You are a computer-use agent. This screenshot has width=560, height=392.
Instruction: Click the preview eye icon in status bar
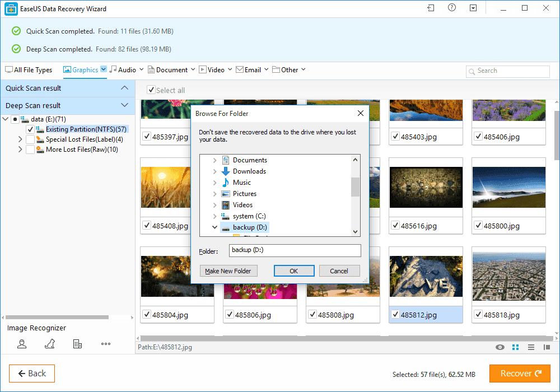tap(500, 347)
